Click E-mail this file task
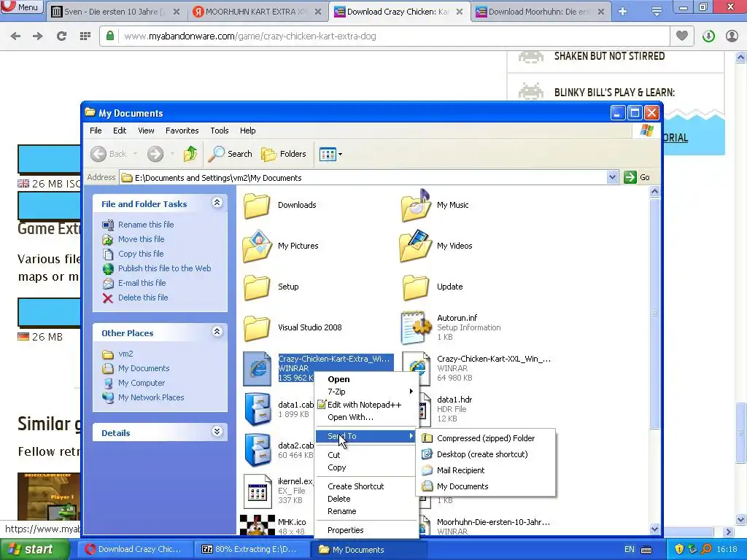Image resolution: width=747 pixels, height=560 pixels. tap(142, 283)
